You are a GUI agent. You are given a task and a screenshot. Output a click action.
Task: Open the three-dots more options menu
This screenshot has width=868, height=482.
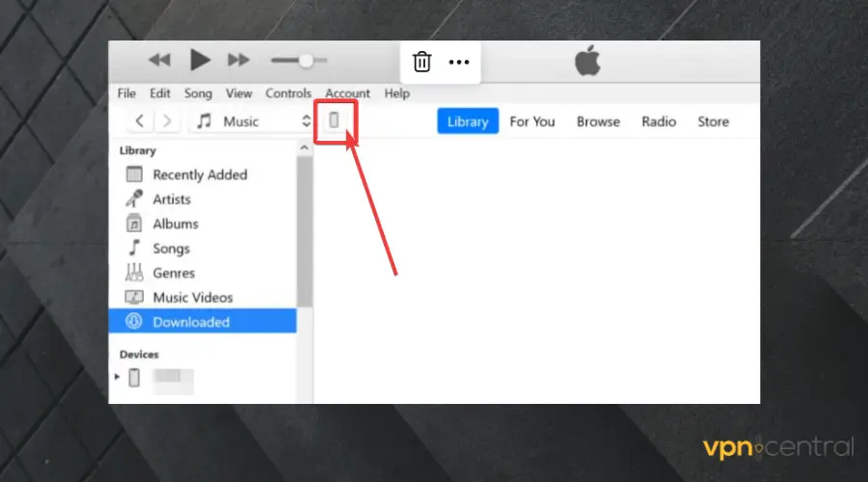tap(459, 62)
